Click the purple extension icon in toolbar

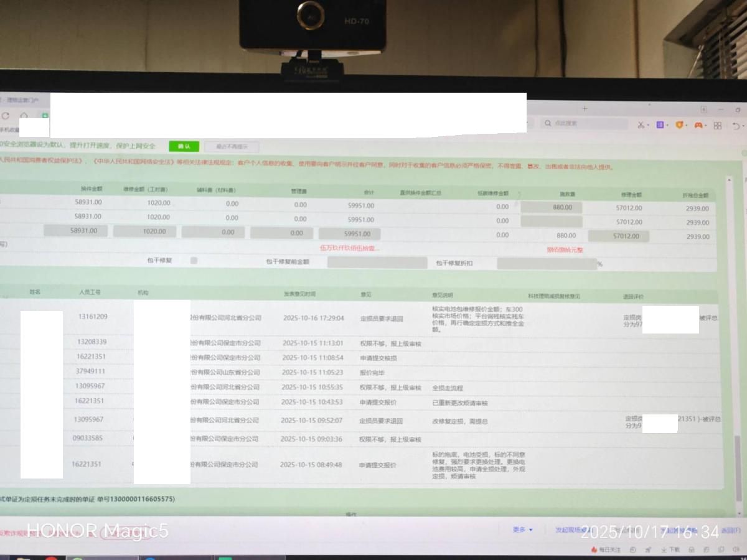click(x=659, y=125)
